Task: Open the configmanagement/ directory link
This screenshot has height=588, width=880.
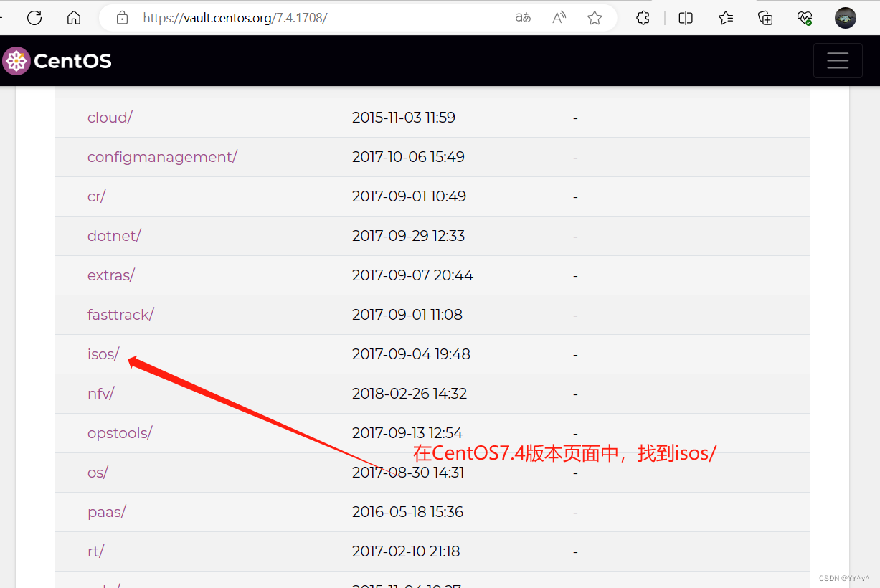Action: (x=162, y=157)
